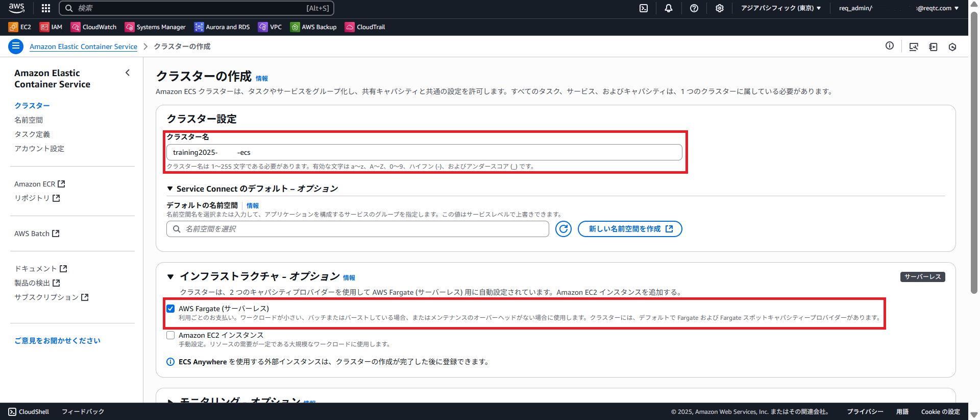Open 製品の検出 link in the sidebar

tap(37, 283)
